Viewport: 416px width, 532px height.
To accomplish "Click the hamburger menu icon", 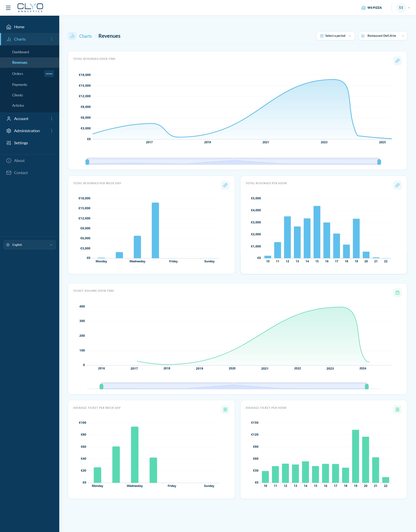I will 8,8.
